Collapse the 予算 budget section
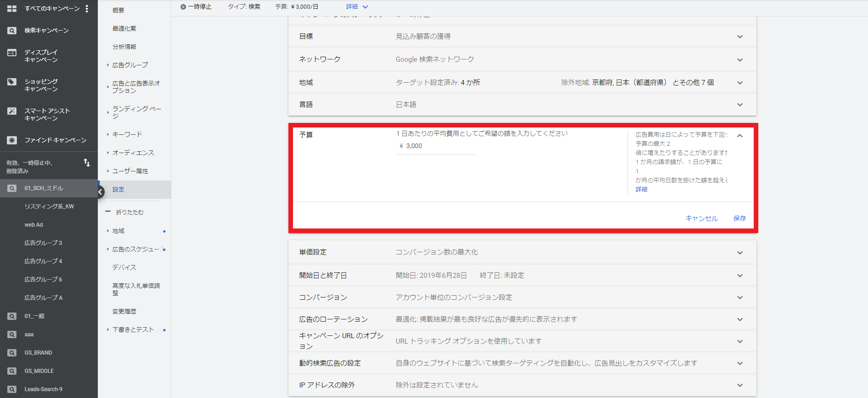Image resolution: width=868 pixels, height=398 pixels. coord(740,136)
